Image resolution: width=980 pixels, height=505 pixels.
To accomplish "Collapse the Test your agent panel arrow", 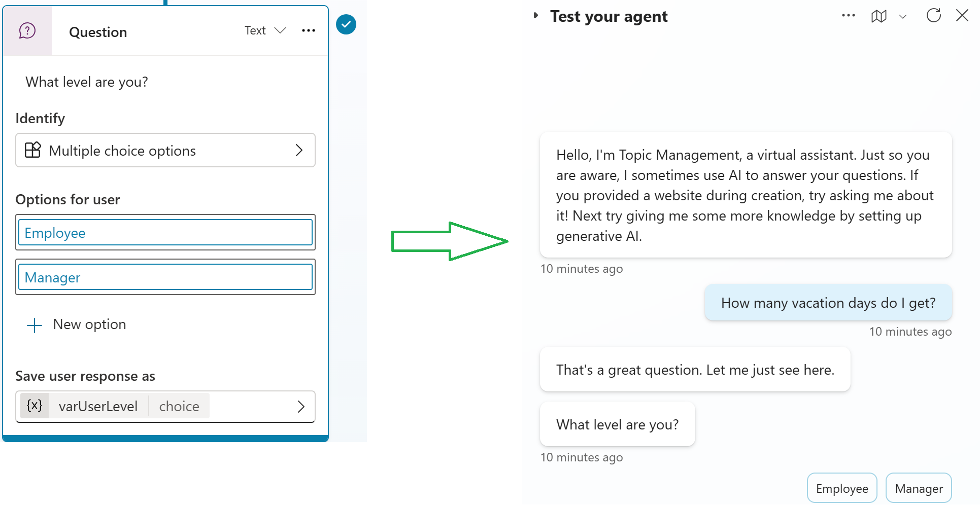I will (x=535, y=16).
